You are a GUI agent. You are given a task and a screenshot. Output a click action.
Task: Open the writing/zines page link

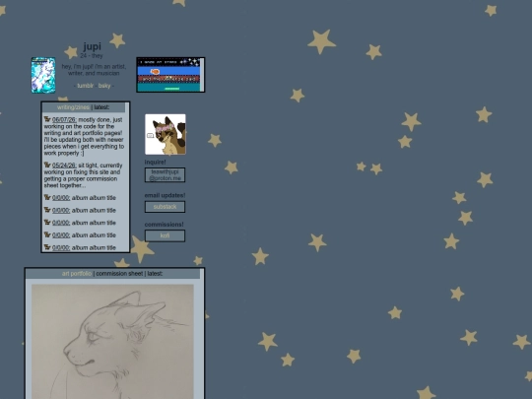click(73, 107)
